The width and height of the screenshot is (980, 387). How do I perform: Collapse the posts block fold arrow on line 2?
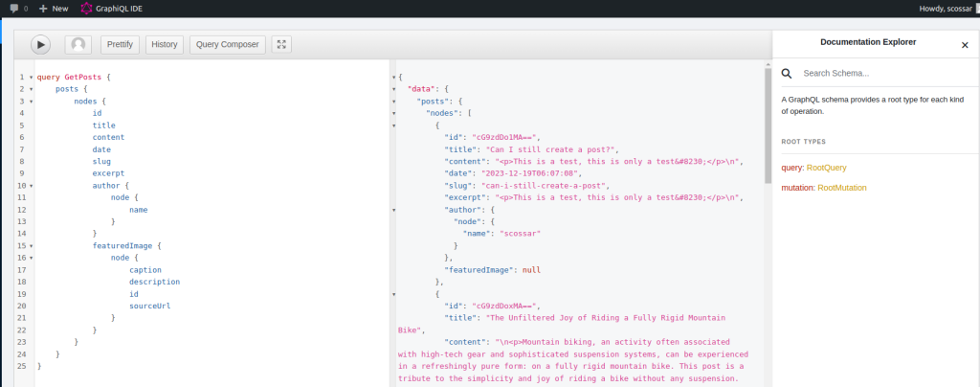pyautogui.click(x=32, y=89)
